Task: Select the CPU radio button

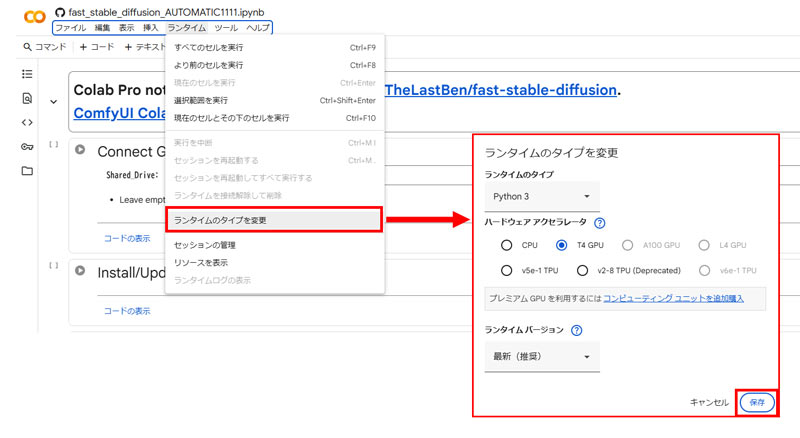Action: [x=506, y=246]
